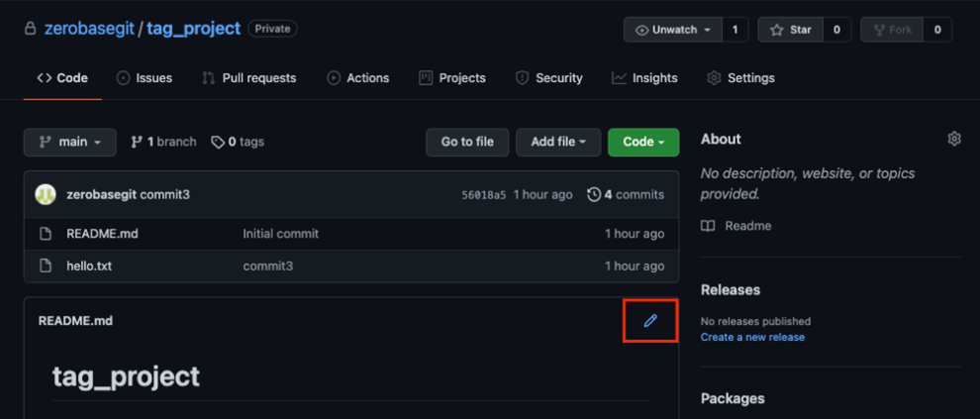Open the Releases heading link
This screenshot has height=419, width=980.
point(731,290)
